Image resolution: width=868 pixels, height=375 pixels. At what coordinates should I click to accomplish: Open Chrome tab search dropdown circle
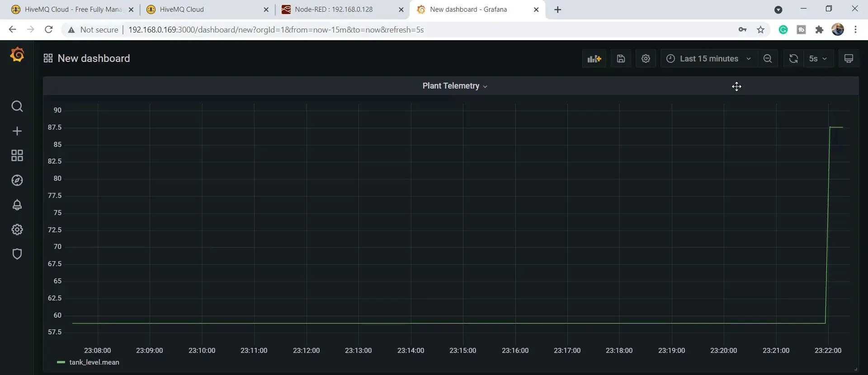(x=778, y=9)
